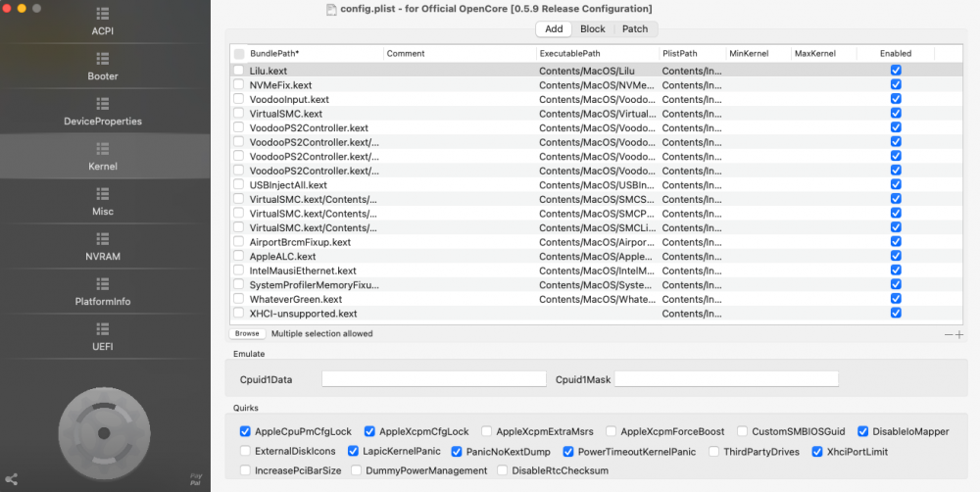Click the share icon in sidebar
Image resolution: width=980 pixels, height=492 pixels.
[x=11, y=479]
